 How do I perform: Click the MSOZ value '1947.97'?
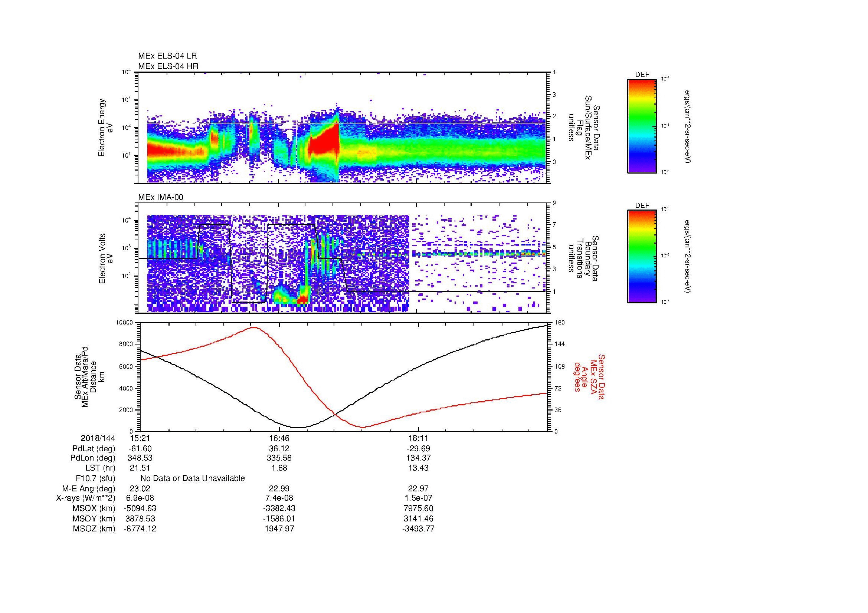click(x=279, y=529)
